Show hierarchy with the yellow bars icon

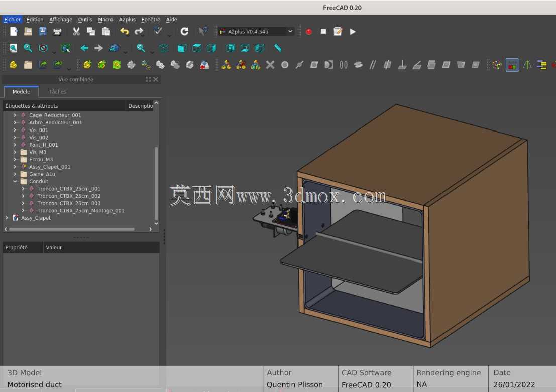[x=542, y=65]
